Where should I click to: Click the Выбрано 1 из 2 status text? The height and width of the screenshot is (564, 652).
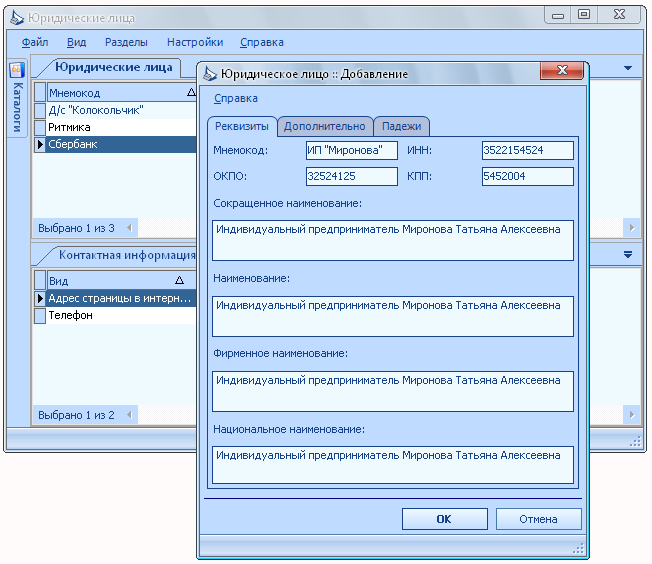(76, 415)
